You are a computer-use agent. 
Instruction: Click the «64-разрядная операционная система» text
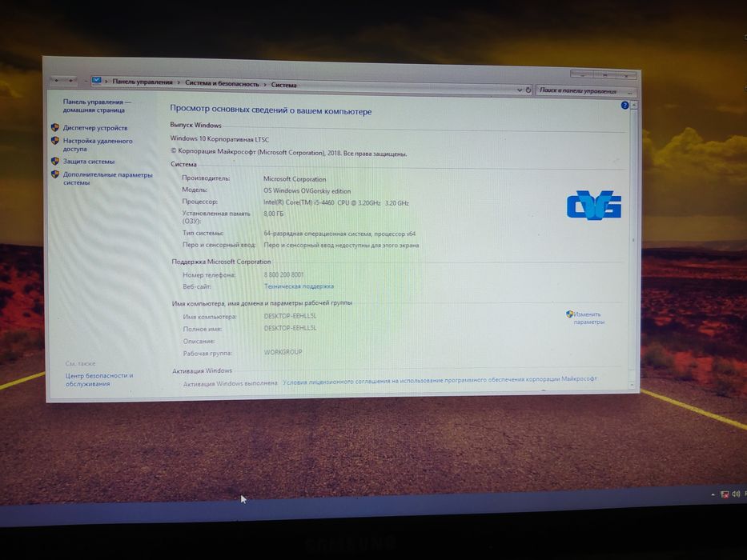tap(317, 234)
